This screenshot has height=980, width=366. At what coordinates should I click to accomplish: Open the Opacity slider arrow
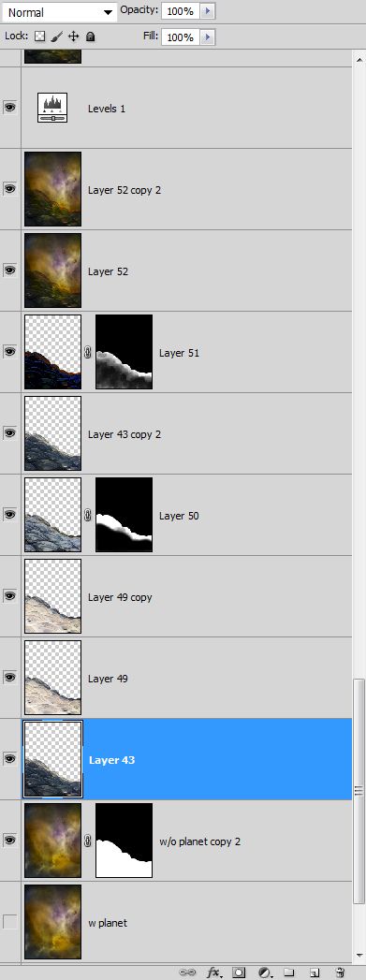(x=208, y=11)
